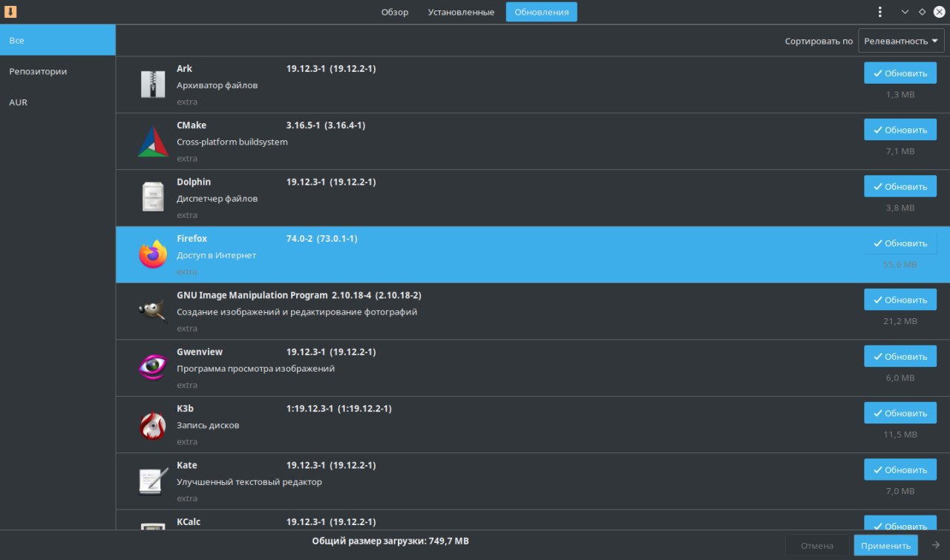Select the Обновления tab
The image size is (950, 560).
click(x=542, y=12)
